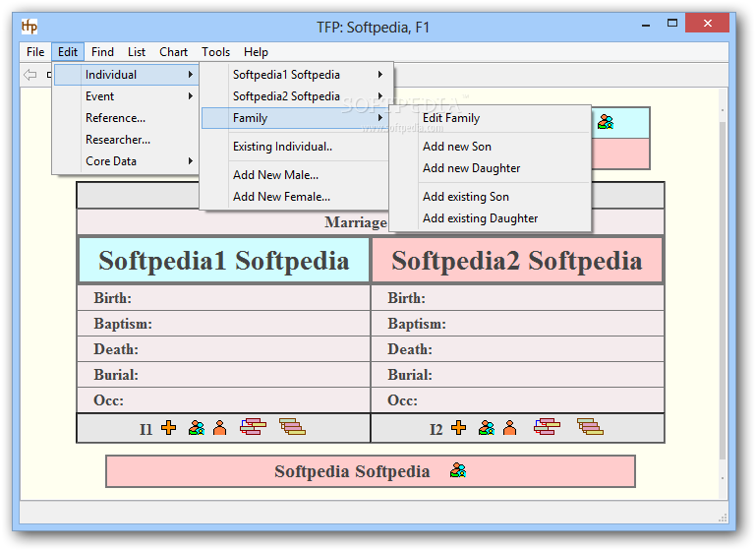The image size is (756, 551).
Task: Click Baptism: label under Softpedia2
Action: pos(417,324)
